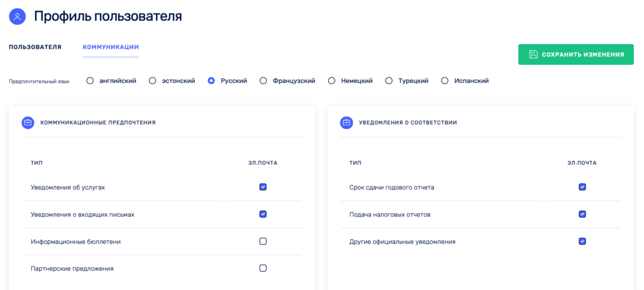Screen dimensions: 644x290
Task: Click the user profile avatar icon
Action: point(17,17)
